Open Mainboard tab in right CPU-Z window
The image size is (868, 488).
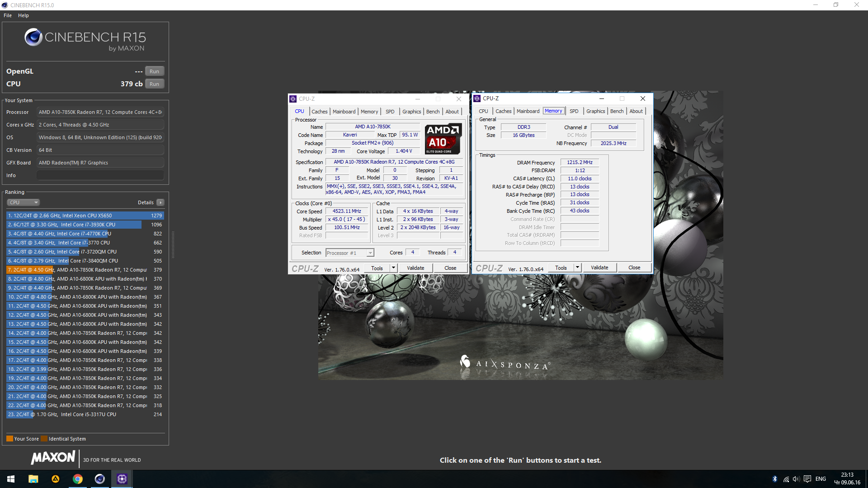pos(528,111)
